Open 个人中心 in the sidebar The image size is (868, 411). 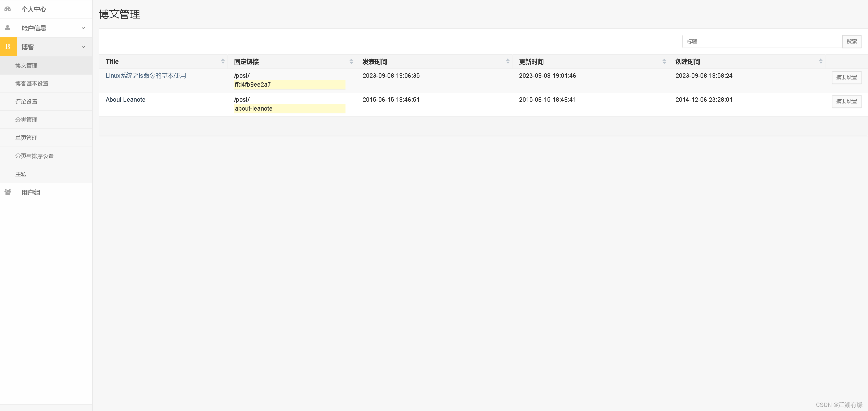coord(46,9)
